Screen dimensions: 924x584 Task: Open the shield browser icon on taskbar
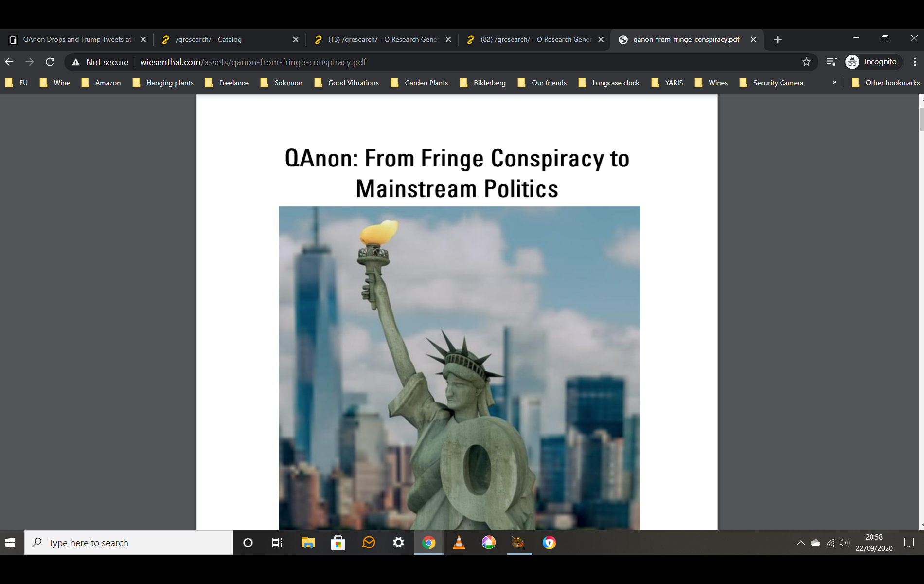(550, 543)
